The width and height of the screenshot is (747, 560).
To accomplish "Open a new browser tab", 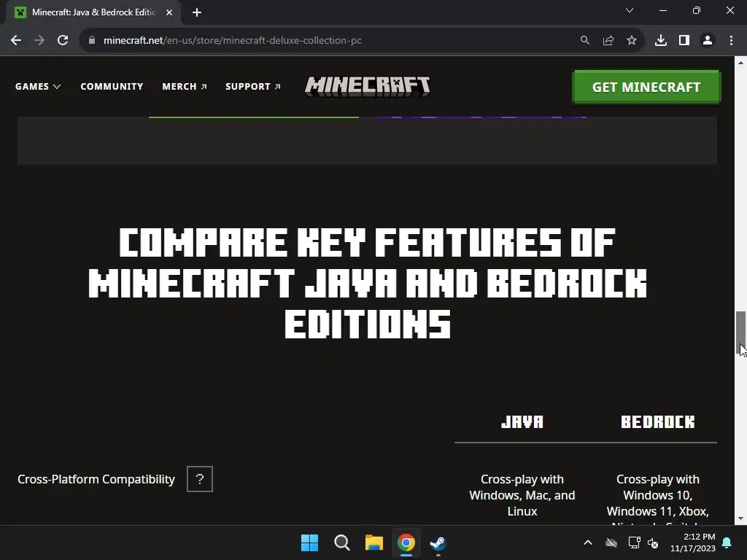I will pyautogui.click(x=197, y=12).
